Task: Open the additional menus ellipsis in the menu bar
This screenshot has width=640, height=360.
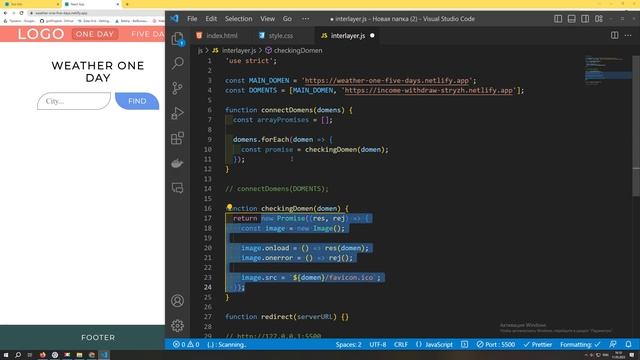Action: click(x=305, y=19)
